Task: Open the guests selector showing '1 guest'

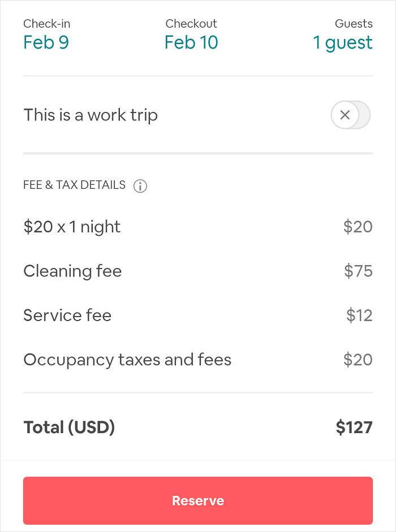Action: point(343,42)
